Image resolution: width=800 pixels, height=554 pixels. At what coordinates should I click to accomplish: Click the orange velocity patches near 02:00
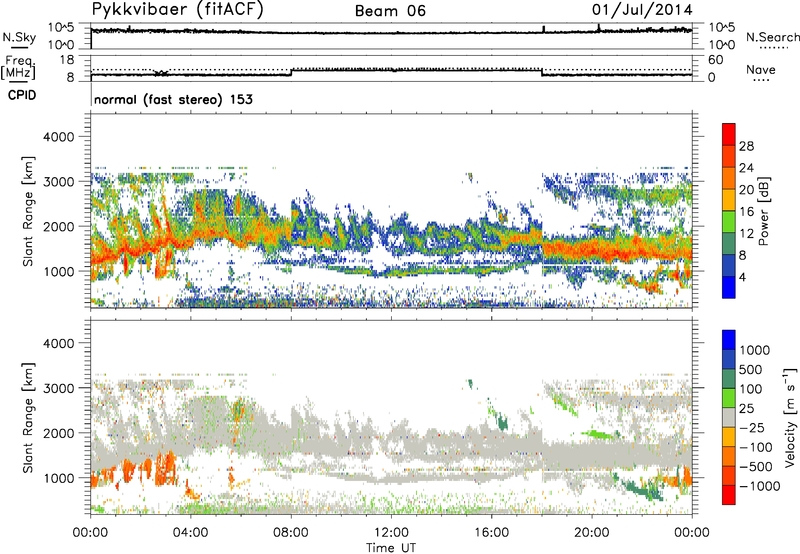click(x=140, y=468)
